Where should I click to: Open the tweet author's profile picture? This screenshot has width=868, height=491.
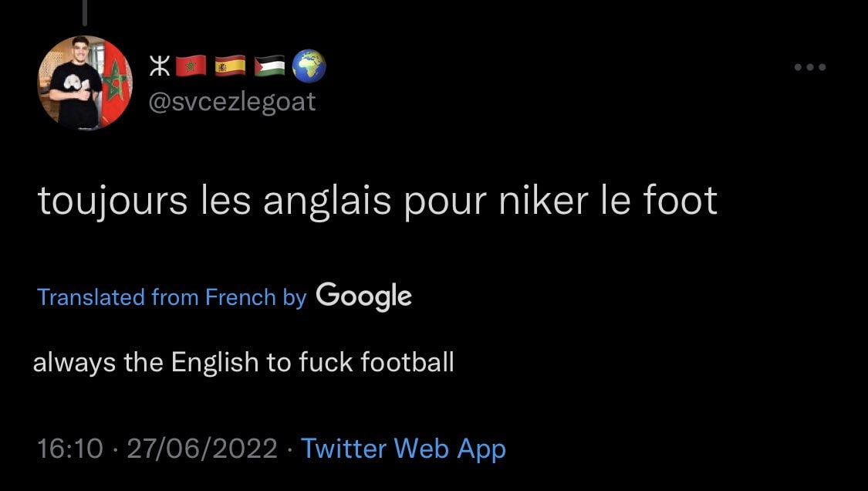[86, 83]
